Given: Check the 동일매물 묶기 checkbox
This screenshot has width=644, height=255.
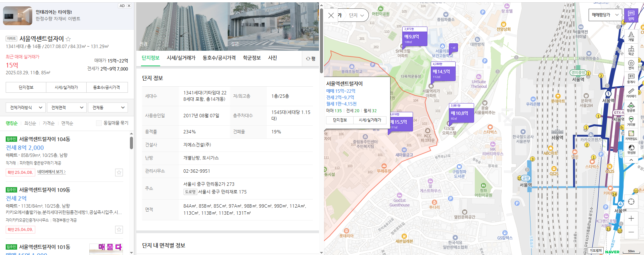Looking at the screenshot, I should [99, 123].
